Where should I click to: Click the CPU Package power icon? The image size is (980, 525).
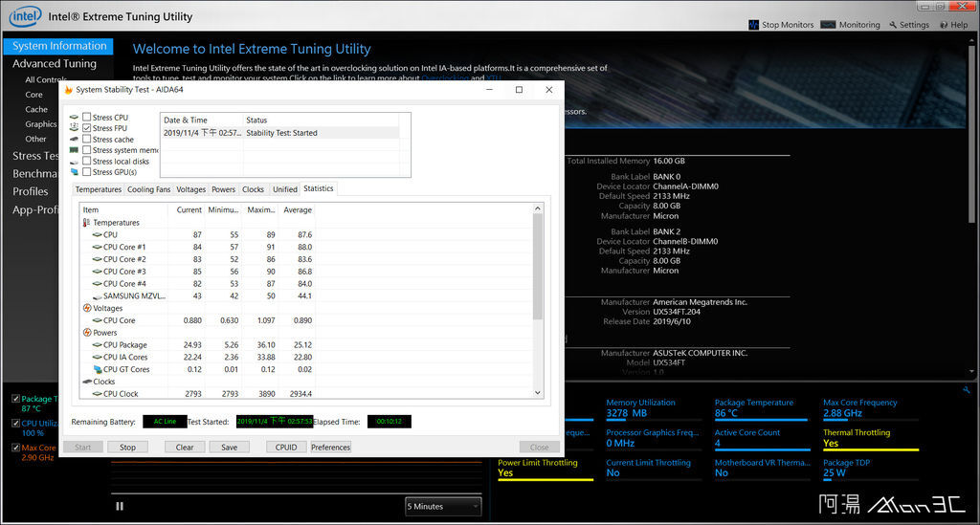97,345
